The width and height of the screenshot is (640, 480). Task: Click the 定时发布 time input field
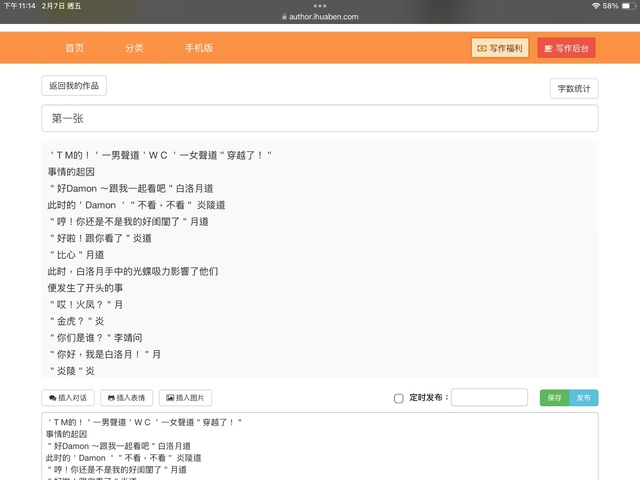pyautogui.click(x=489, y=398)
